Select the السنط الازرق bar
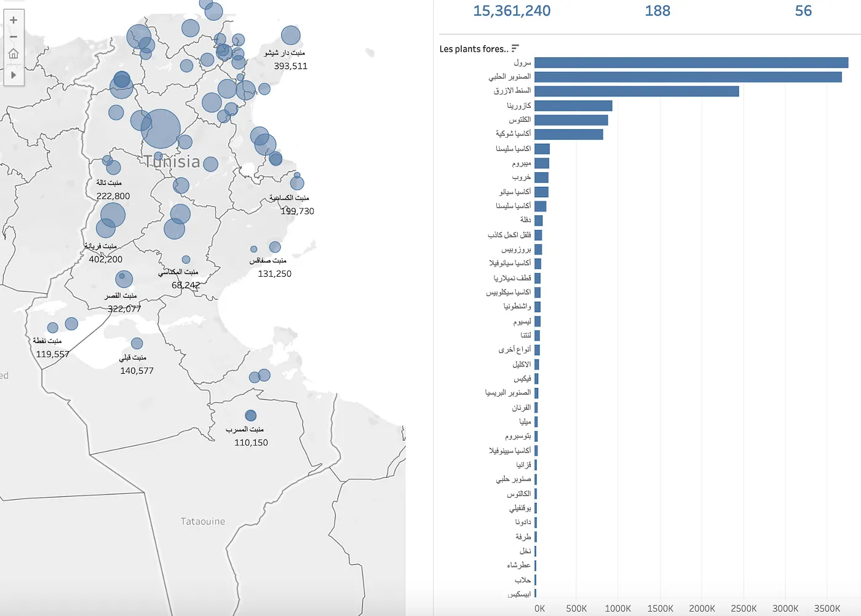 pyautogui.click(x=637, y=91)
